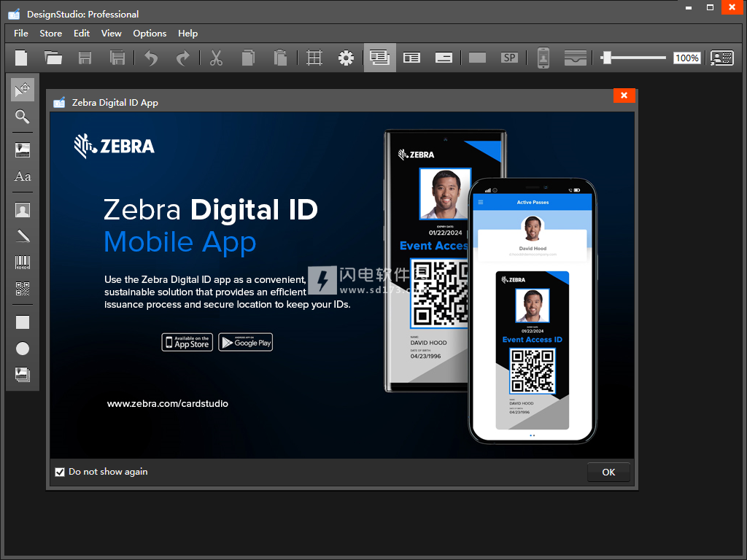The image size is (747, 560).
Task: Select the stacked images tool
Action: coord(23,375)
